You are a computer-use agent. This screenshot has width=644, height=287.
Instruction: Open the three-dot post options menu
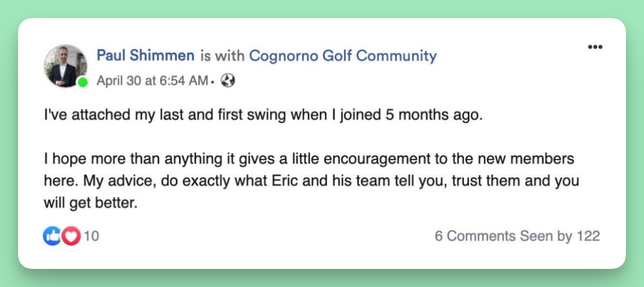(x=595, y=47)
